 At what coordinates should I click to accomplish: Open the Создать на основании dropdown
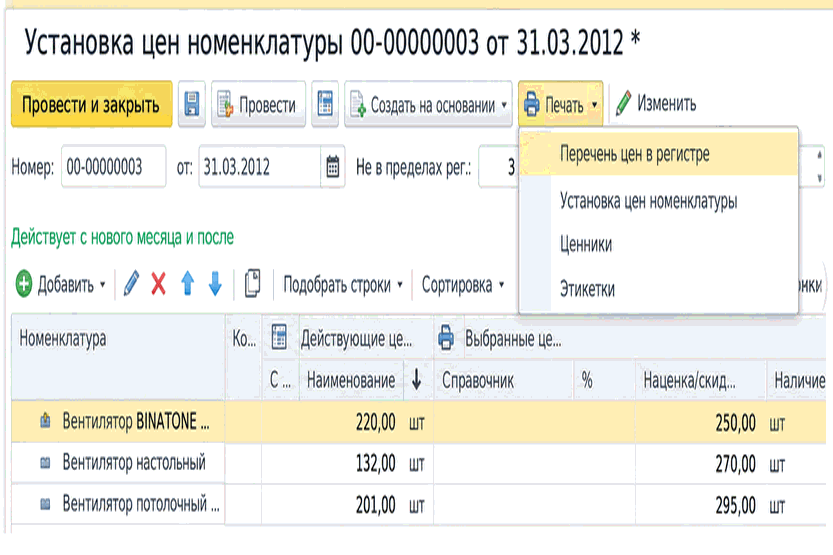[428, 105]
